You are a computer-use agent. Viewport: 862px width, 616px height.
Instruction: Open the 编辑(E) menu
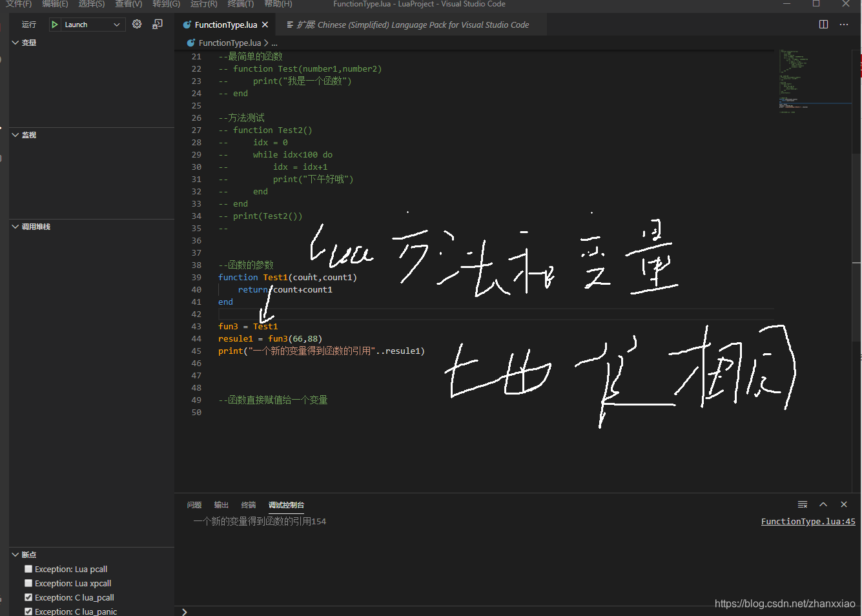pos(55,4)
